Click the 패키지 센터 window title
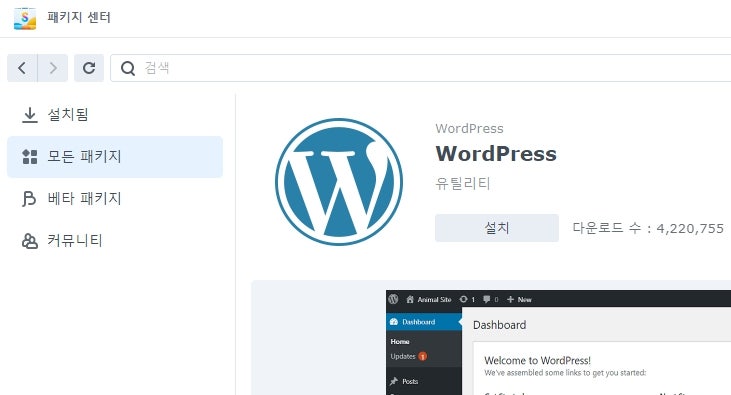Viewport: 731px width, 395px height. [79, 18]
